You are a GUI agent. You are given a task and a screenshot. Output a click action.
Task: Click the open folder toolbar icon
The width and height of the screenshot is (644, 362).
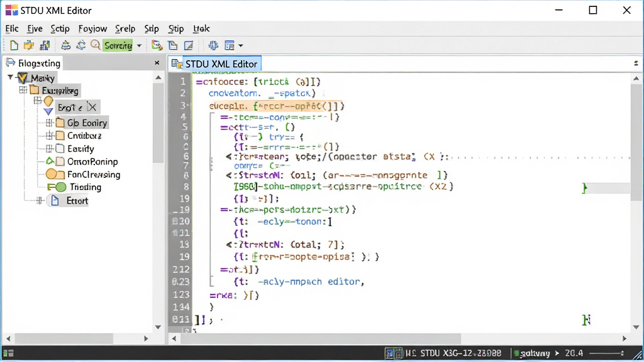pyautogui.click(x=29, y=45)
